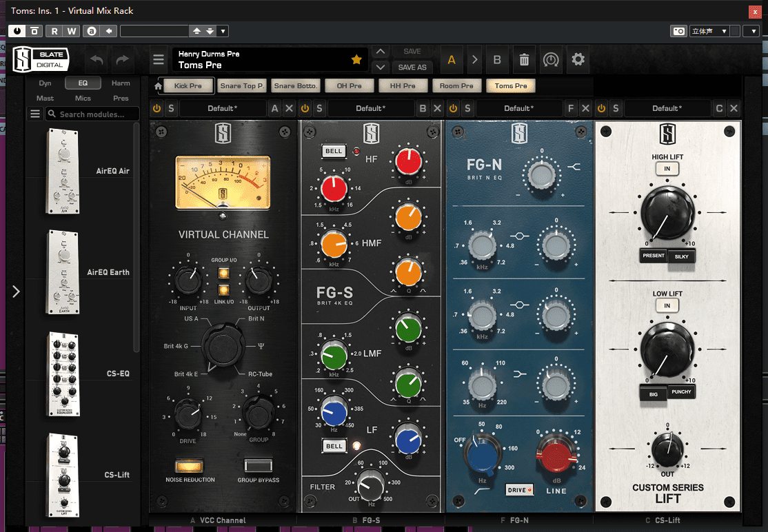Copy A to B with the arrow icon
The image size is (768, 532).
(x=474, y=60)
